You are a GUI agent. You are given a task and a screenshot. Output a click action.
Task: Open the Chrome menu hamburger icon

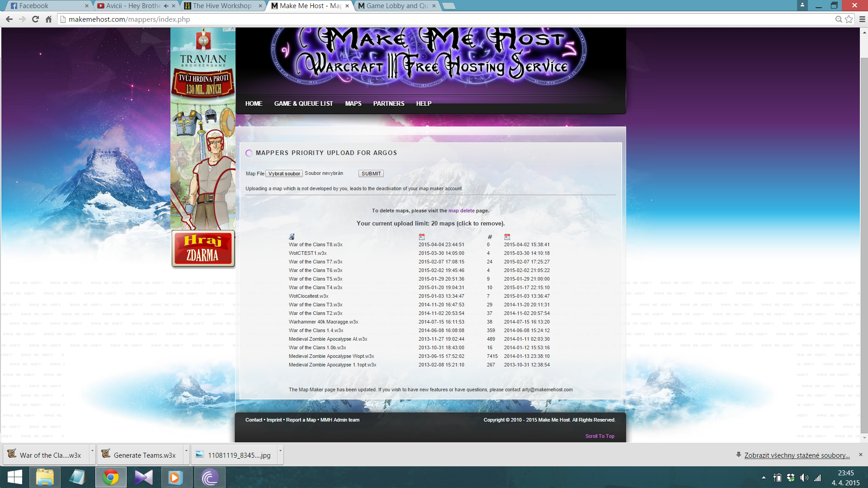862,19
